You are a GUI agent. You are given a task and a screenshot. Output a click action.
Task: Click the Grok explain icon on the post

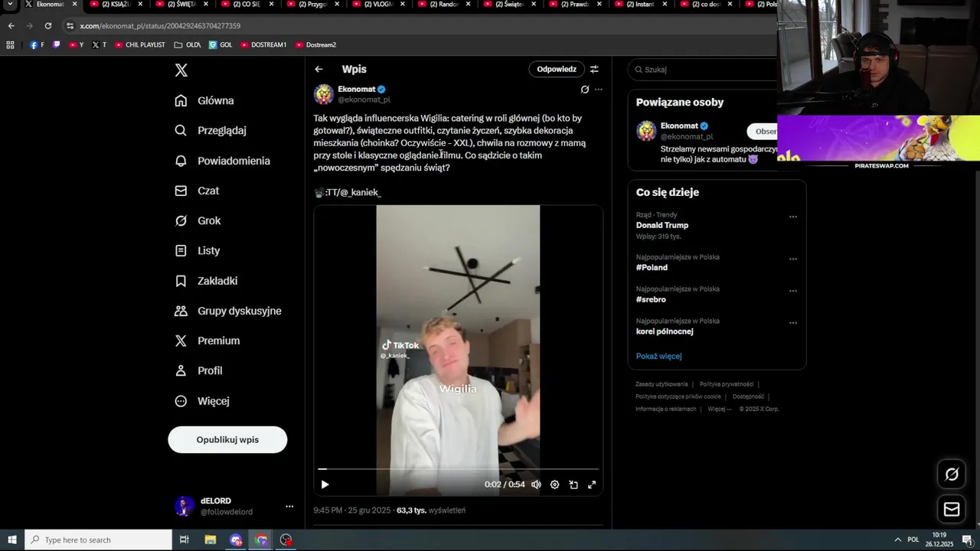[585, 90]
